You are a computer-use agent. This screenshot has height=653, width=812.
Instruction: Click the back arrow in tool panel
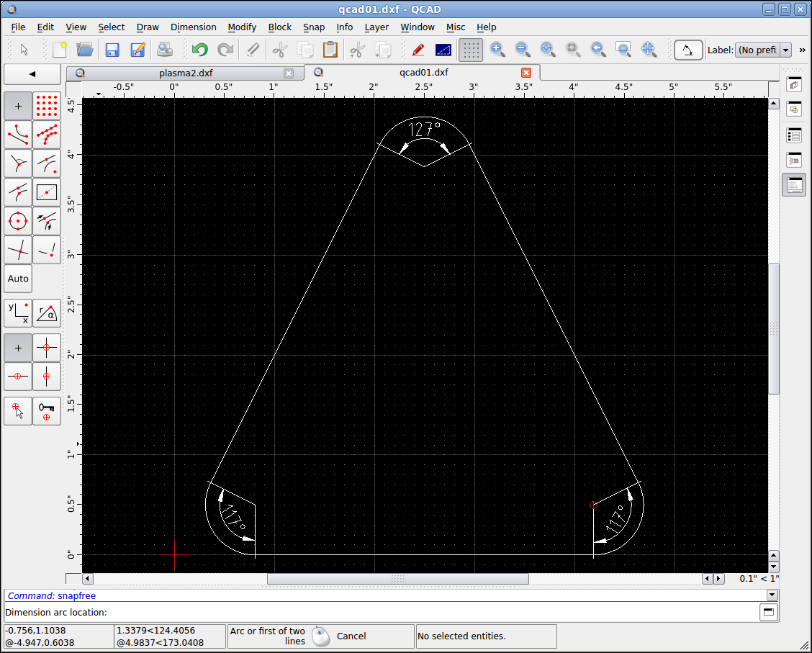point(32,73)
